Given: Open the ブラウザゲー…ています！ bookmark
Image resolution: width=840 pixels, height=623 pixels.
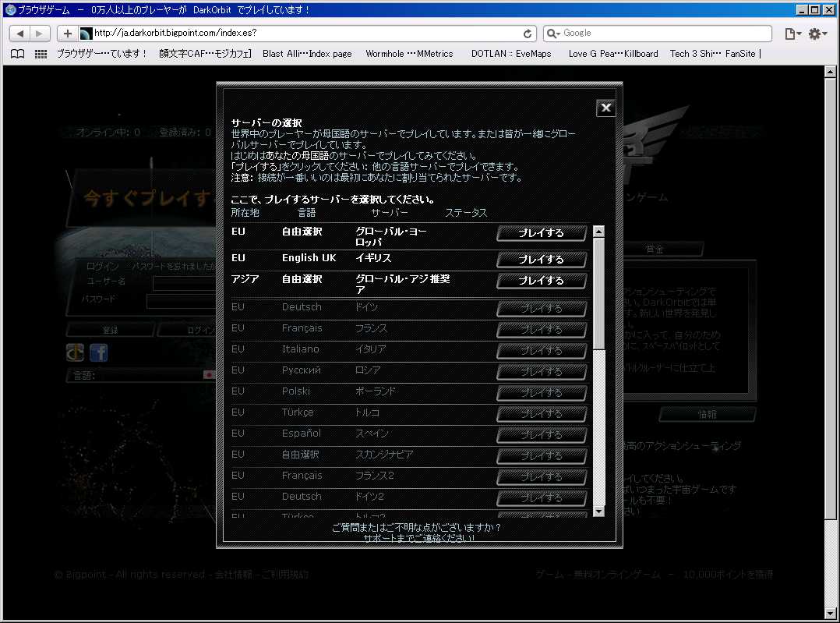Looking at the screenshot, I should (x=102, y=54).
